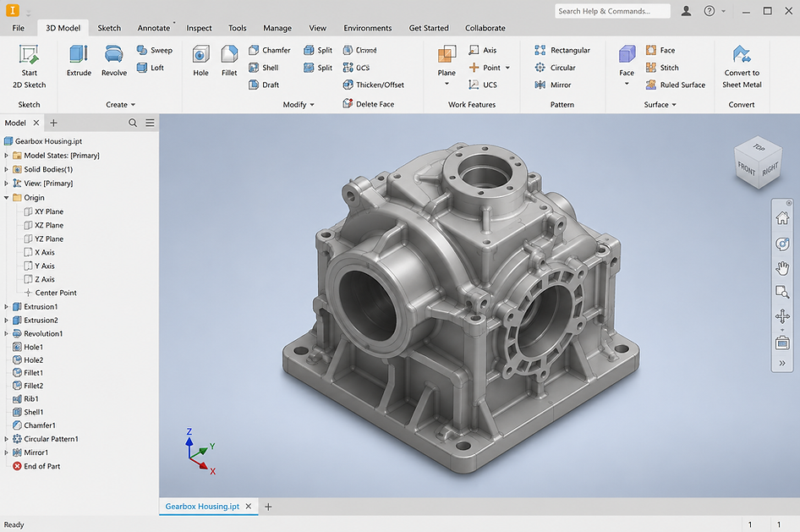800x532 pixels.
Task: Expand the Circular Pattern1 node
Action: [7, 439]
